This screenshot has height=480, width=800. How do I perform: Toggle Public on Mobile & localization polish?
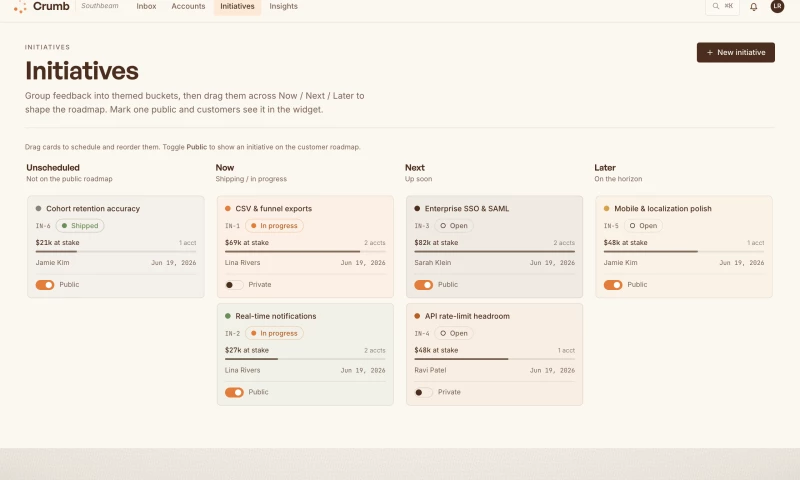point(613,285)
